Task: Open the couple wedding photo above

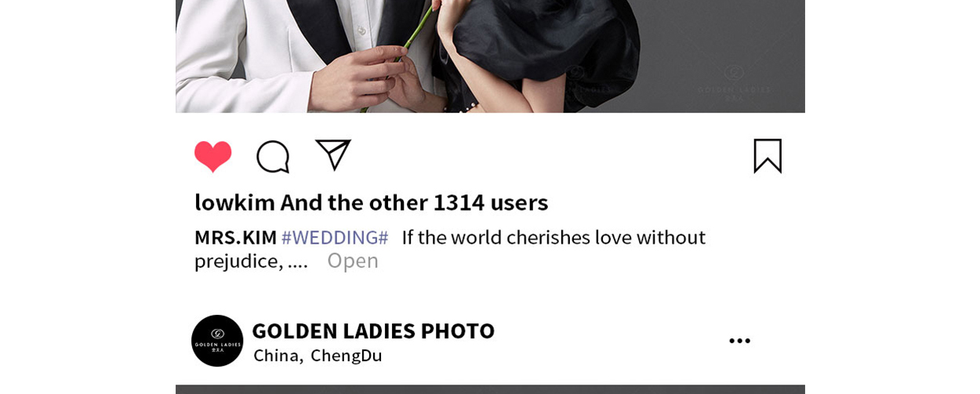Action: pos(490,56)
